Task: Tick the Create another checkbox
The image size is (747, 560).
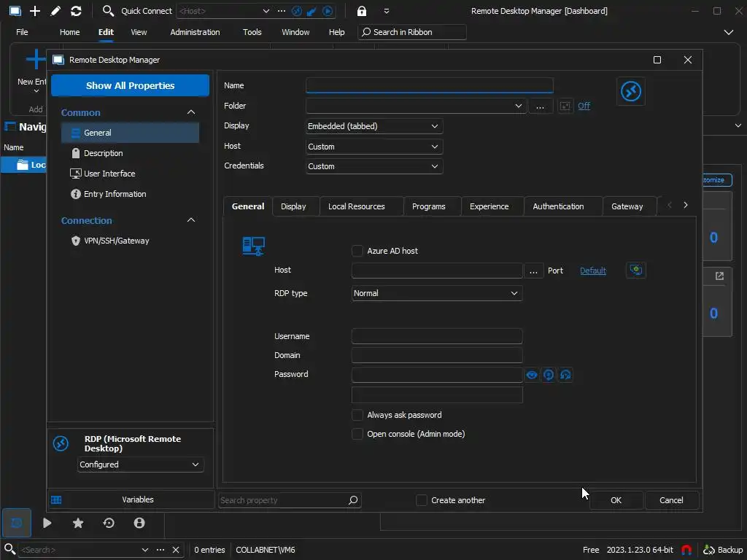Action: pyautogui.click(x=422, y=500)
